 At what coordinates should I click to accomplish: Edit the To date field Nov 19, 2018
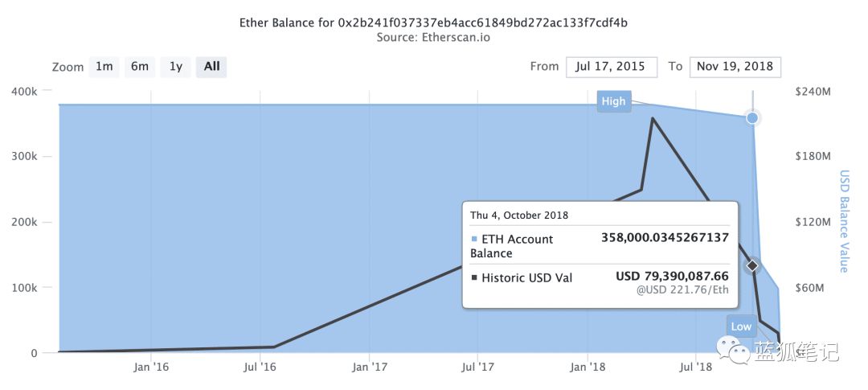pos(735,67)
